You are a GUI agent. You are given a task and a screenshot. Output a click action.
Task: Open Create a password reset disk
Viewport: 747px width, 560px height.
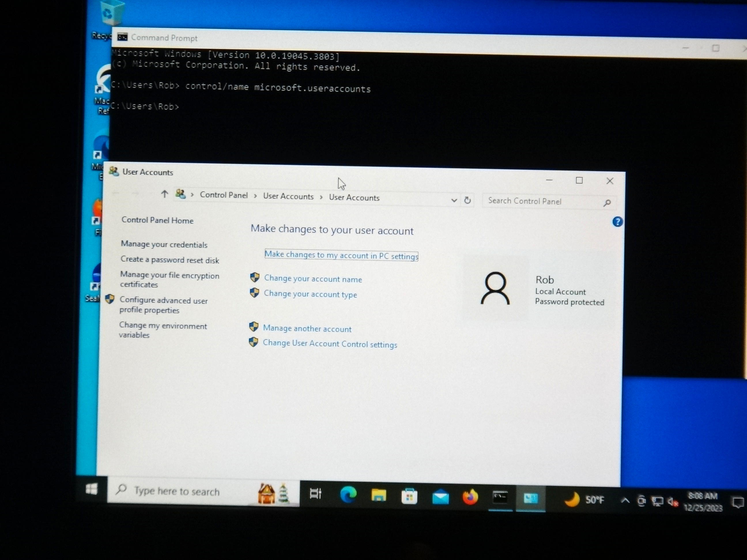click(169, 260)
